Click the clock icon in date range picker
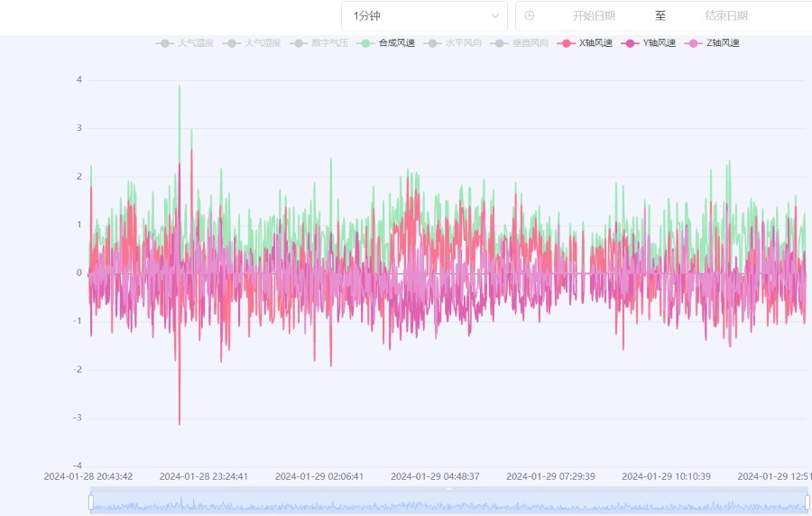The width and height of the screenshot is (812, 516). pyautogui.click(x=530, y=15)
